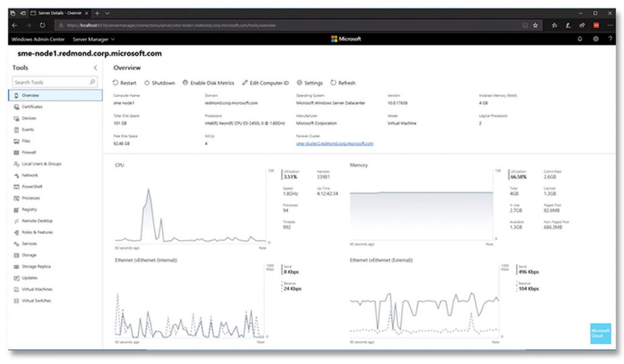The image size is (624, 364).
Task: Click the CPU utilization chart
Action: tap(191, 205)
